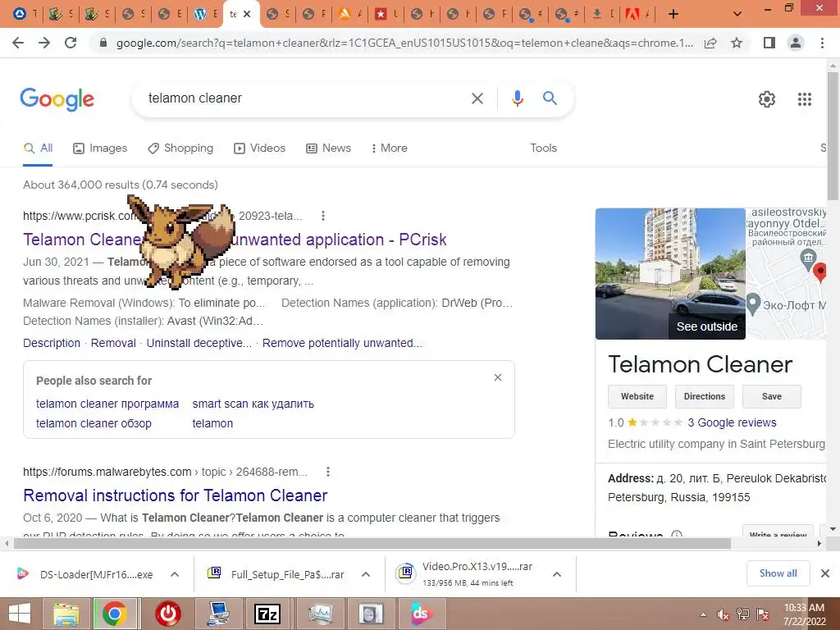The height and width of the screenshot is (630, 840).
Task: Switch to the Images tab
Action: pyautogui.click(x=100, y=148)
